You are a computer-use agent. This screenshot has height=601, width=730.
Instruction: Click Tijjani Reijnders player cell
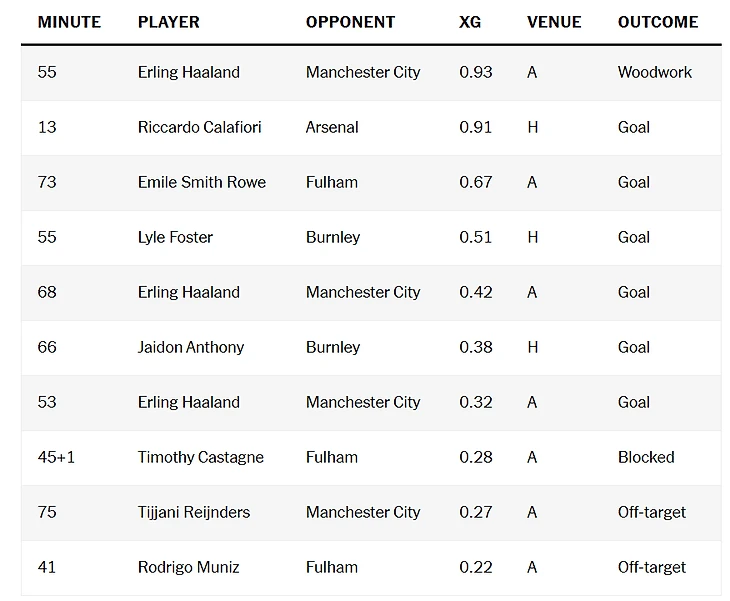pyautogui.click(x=194, y=512)
